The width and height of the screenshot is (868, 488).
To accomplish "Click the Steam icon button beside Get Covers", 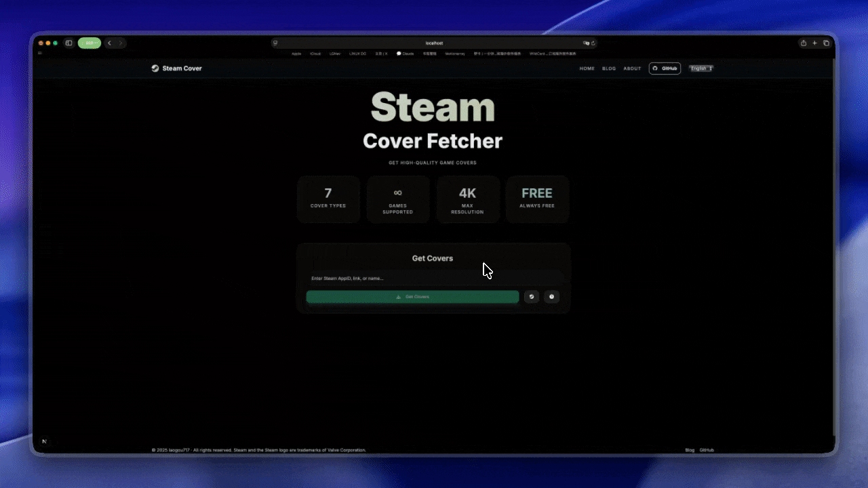I will point(532,297).
